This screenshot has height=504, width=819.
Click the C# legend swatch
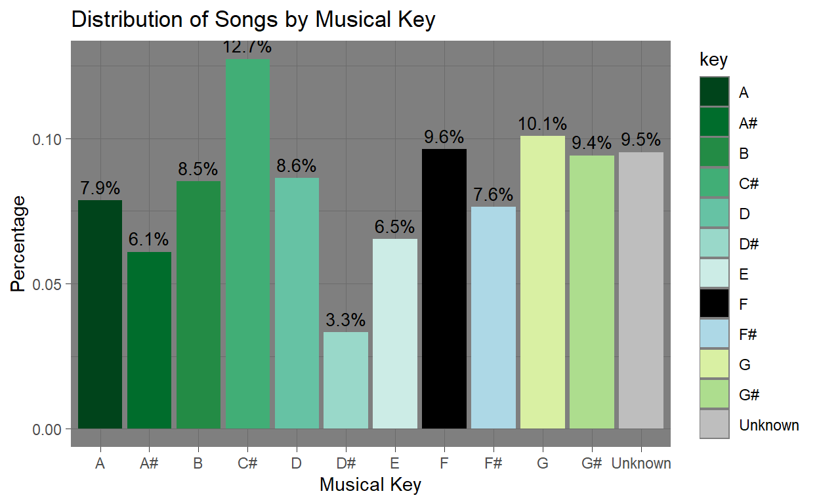coord(714,184)
